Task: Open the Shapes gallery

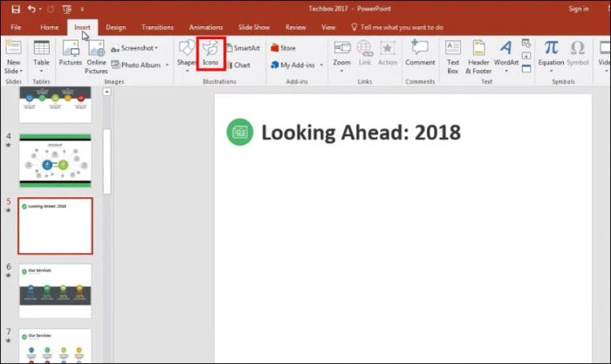Action: point(186,57)
